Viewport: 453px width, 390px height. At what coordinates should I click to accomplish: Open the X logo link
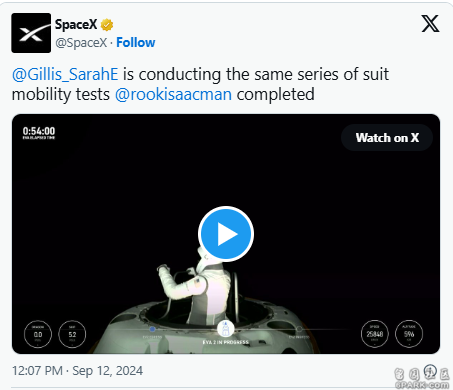click(x=430, y=24)
